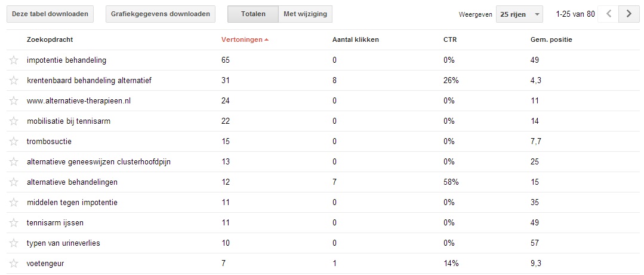
Task: Toggle star for 'middelen tegen impotentie'
Action: click(14, 203)
